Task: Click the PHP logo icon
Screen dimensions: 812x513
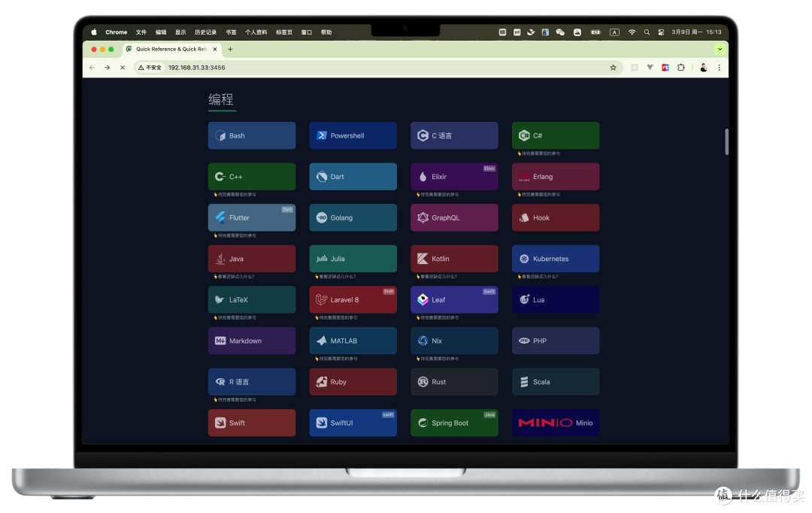Action: click(x=524, y=341)
